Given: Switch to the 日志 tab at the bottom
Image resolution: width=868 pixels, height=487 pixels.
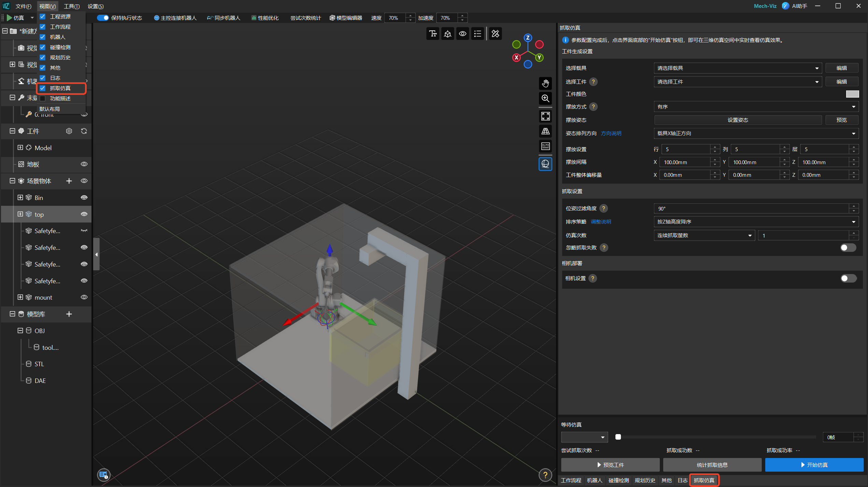Looking at the screenshot, I should click(682, 480).
